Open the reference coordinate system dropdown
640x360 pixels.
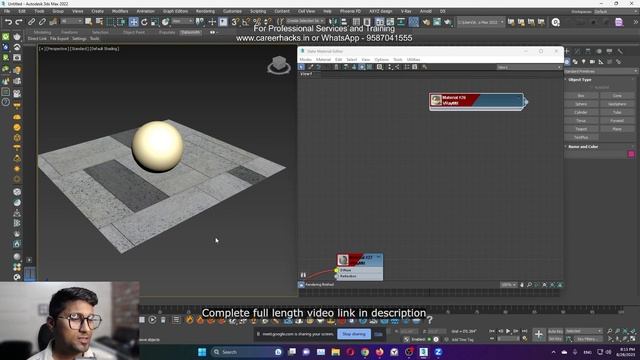coord(182,21)
